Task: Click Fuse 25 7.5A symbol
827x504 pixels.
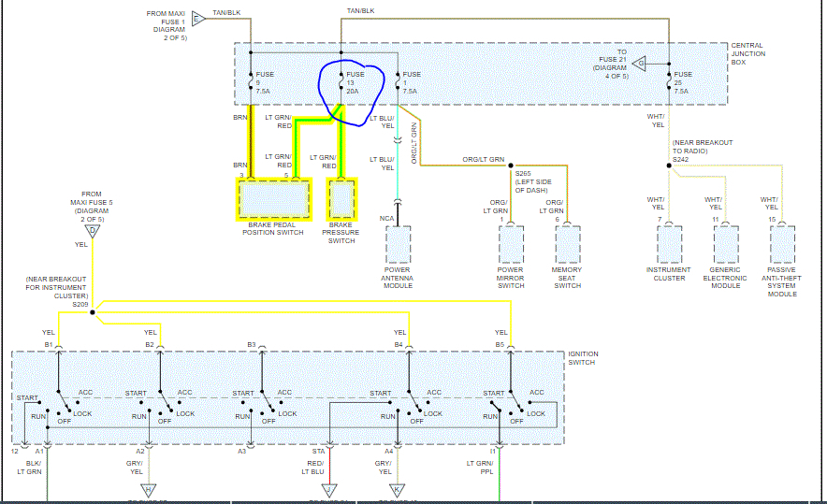Action: (669, 82)
